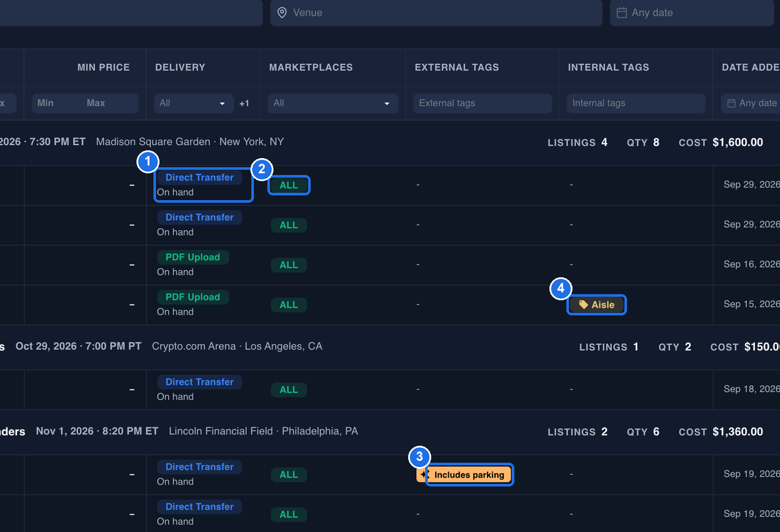
Task: Click into the External tags filter field
Action: [482, 103]
